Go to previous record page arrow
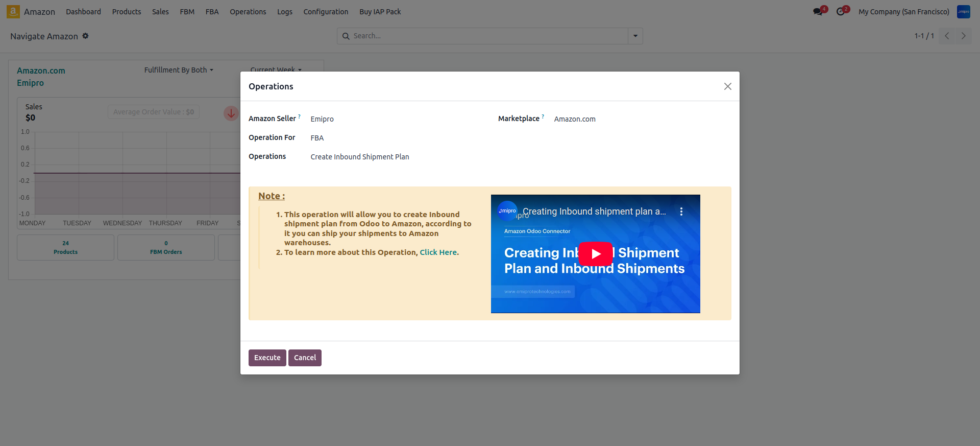The image size is (980, 446). [x=947, y=36]
